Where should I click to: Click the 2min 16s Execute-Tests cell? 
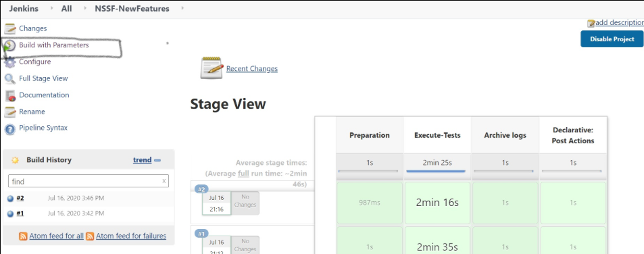pos(437,203)
